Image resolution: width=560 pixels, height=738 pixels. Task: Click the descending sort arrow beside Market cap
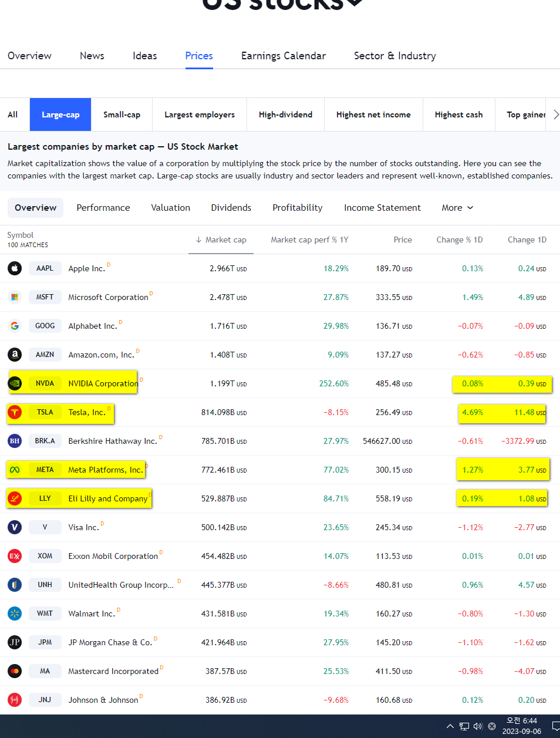198,240
